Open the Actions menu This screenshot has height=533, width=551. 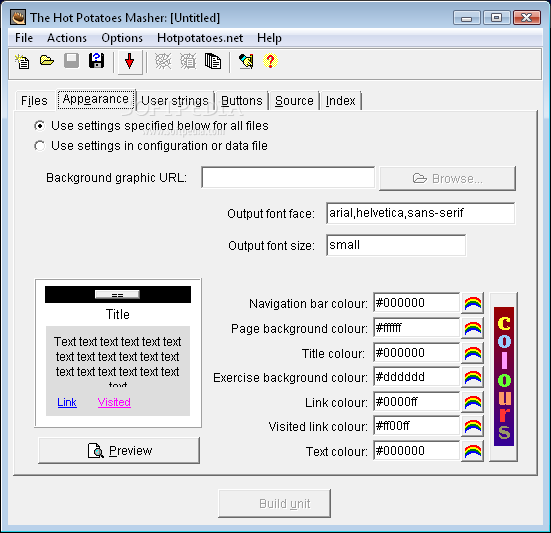[x=67, y=38]
